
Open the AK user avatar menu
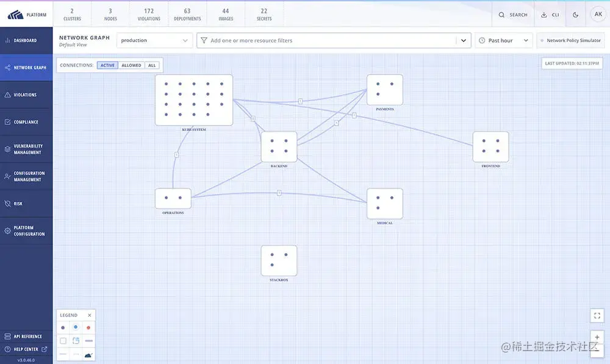[598, 14]
